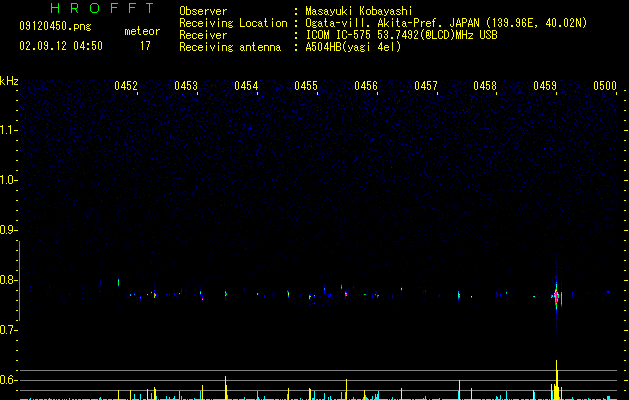Viewport: 629px width, 400px height.
Task: Click observer name Masayuki Kobayashi
Action: click(x=359, y=11)
